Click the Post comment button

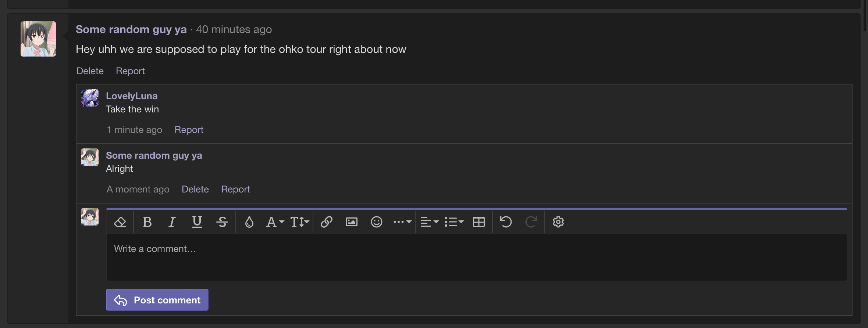[157, 300]
